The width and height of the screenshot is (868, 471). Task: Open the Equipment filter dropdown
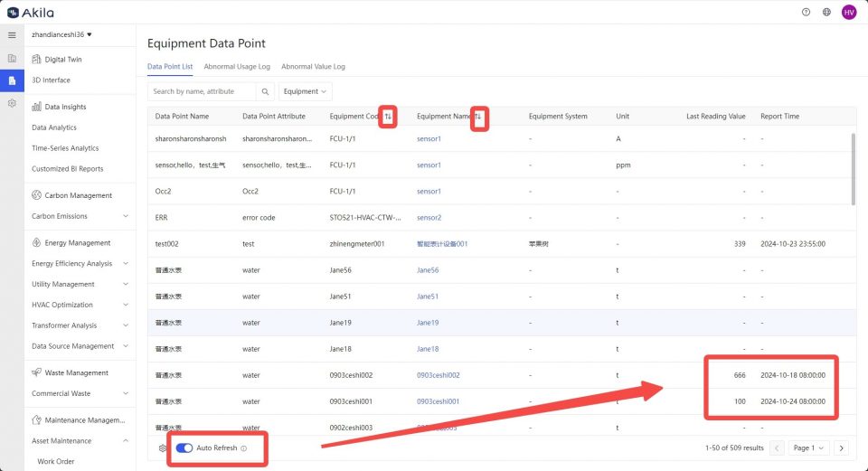point(305,92)
